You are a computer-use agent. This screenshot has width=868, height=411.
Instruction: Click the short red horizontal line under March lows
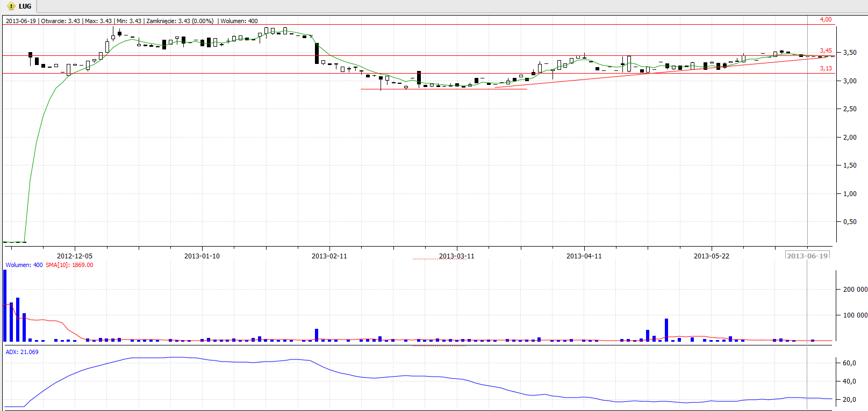pos(443,89)
